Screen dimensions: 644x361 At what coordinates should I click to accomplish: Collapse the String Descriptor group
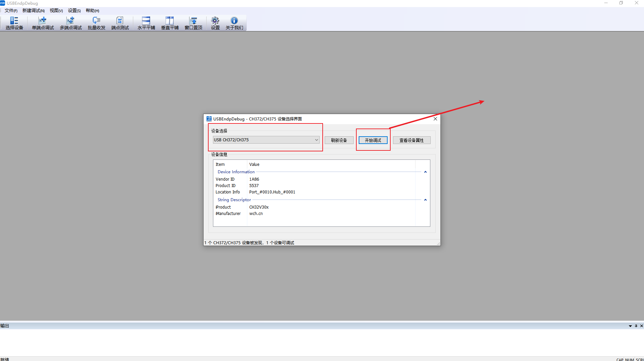pyautogui.click(x=425, y=200)
